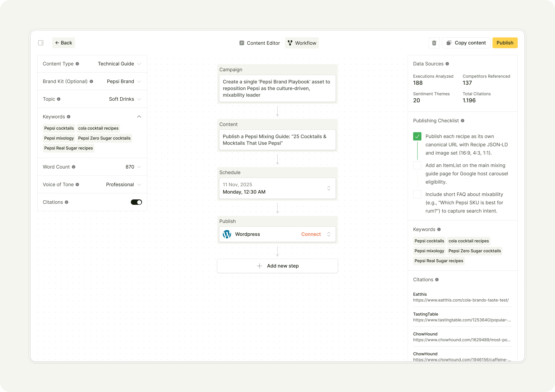Click info icon next to left Citations label
555x392 pixels.
66,202
